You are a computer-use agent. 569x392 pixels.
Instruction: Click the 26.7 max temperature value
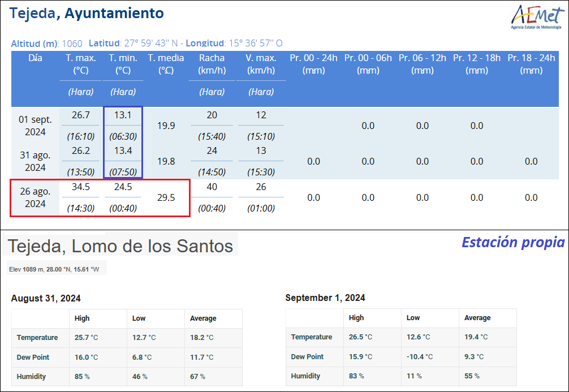point(81,115)
